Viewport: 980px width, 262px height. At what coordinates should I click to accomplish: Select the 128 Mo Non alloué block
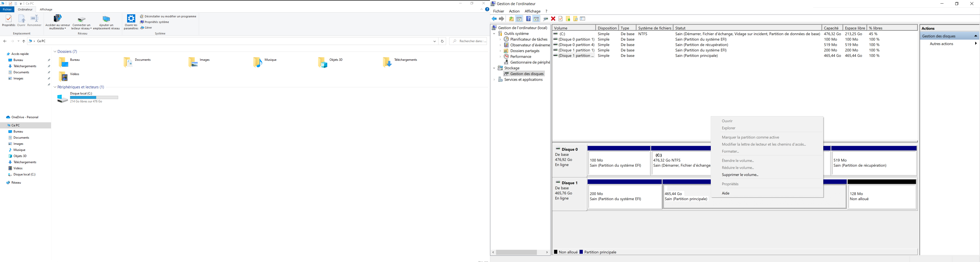click(882, 197)
